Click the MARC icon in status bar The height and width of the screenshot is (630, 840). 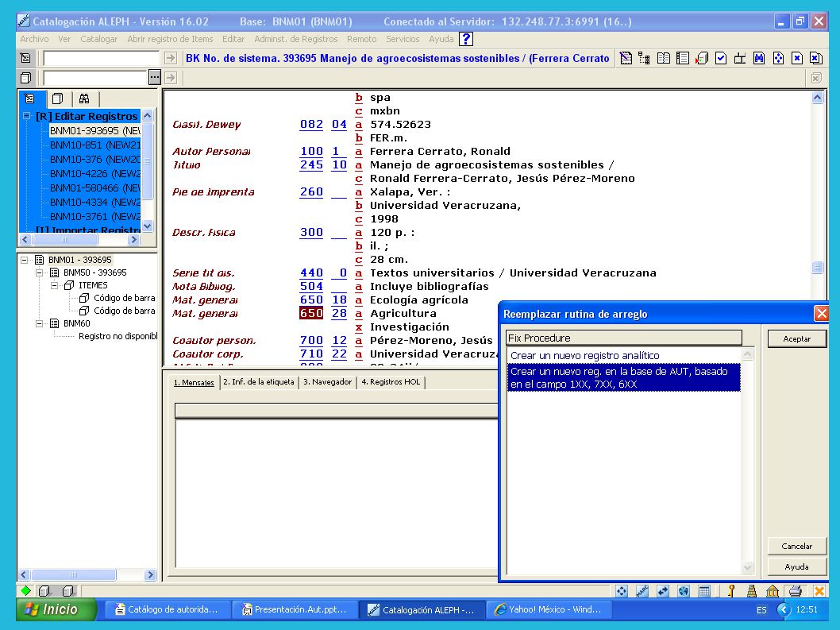(642, 591)
